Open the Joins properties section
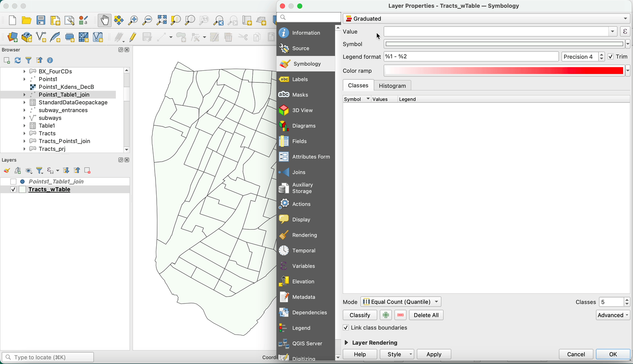This screenshot has width=633, height=364. (x=298, y=172)
